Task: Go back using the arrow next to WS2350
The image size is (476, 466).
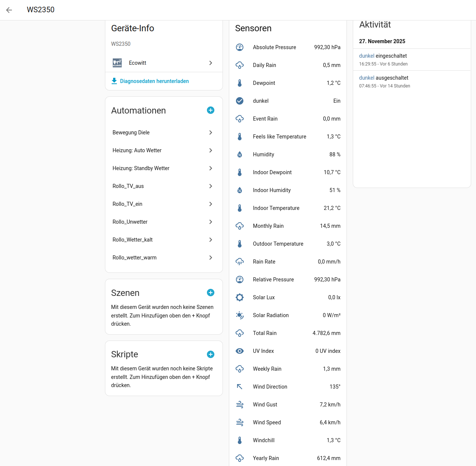Action: click(x=9, y=10)
